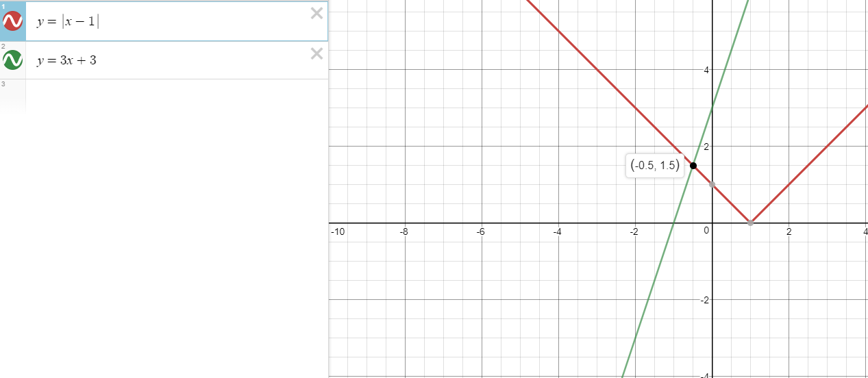Click the y-axis label 4
The image size is (868, 378).
[x=706, y=70]
